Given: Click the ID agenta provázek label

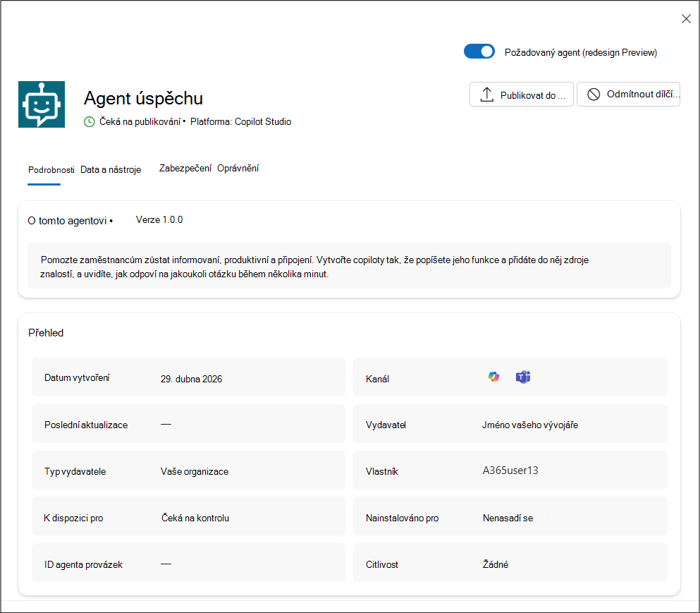Looking at the screenshot, I should tap(83, 565).
